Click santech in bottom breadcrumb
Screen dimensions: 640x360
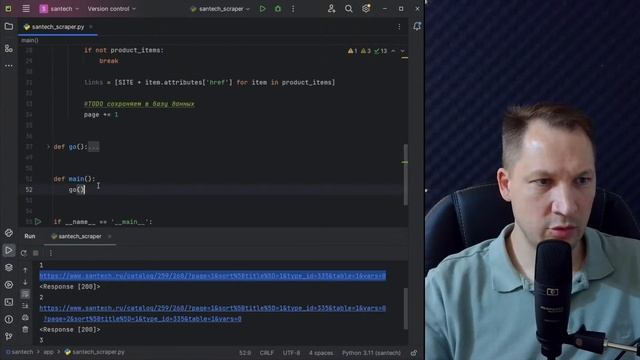(22, 352)
